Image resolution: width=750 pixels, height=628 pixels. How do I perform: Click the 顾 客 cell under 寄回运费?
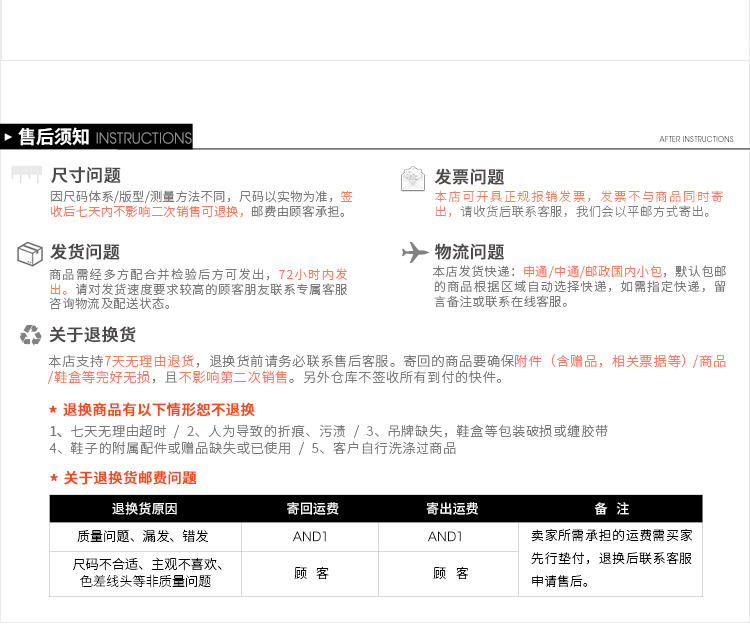(x=311, y=573)
